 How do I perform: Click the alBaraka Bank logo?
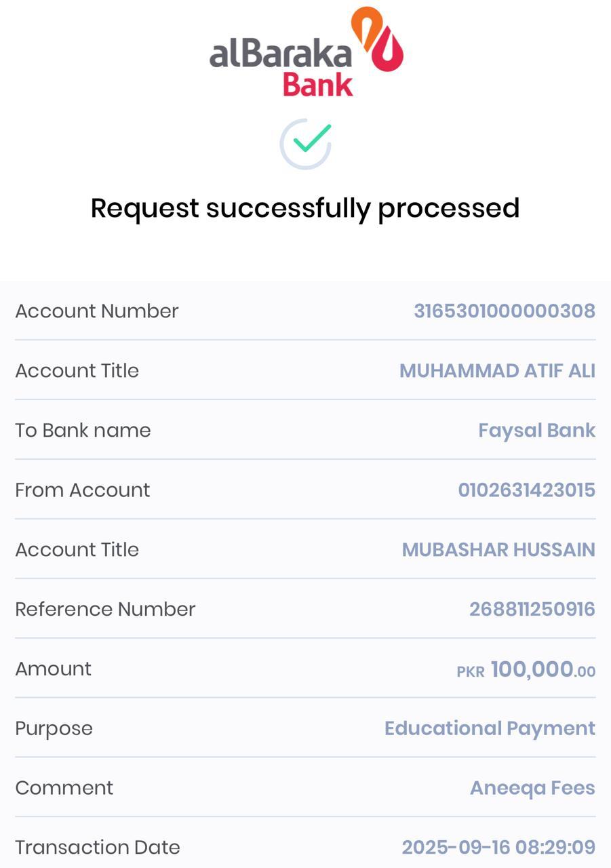[306, 52]
